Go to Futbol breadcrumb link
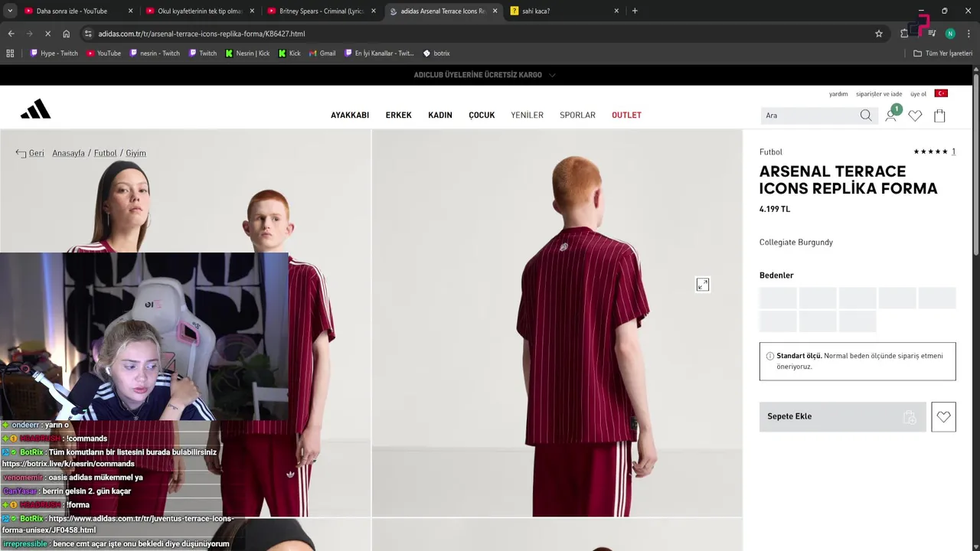 105,153
